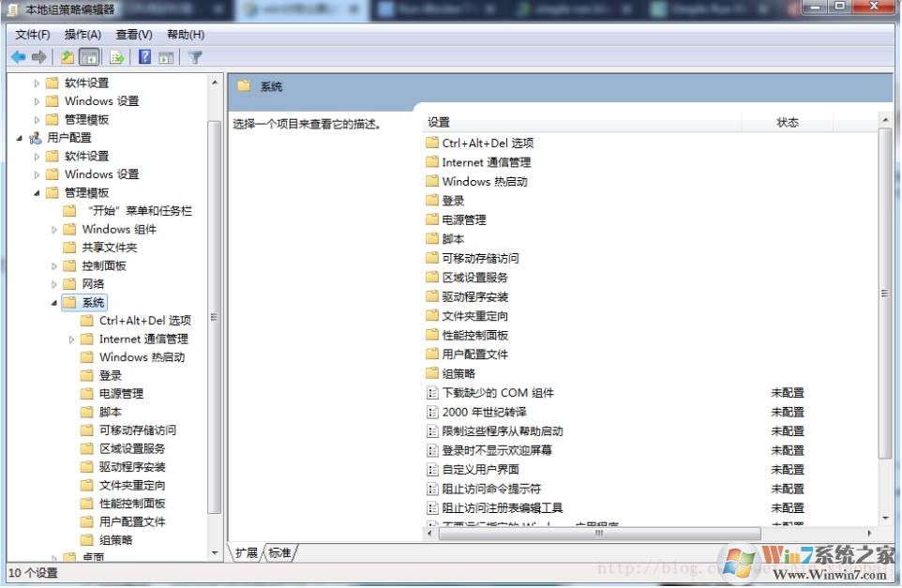Screen dimensions: 902x588
Task: Click the Forward arrow toolbar icon
Action: 39,57
